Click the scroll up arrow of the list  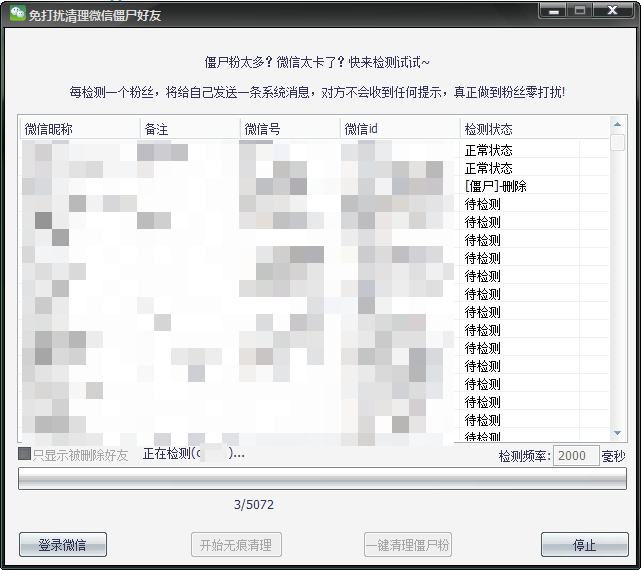(617, 124)
